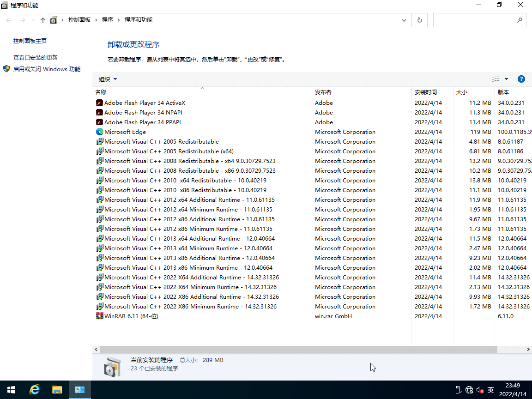This screenshot has width=532, height=399.
Task: Open the help question mark icon
Action: coord(521,79)
